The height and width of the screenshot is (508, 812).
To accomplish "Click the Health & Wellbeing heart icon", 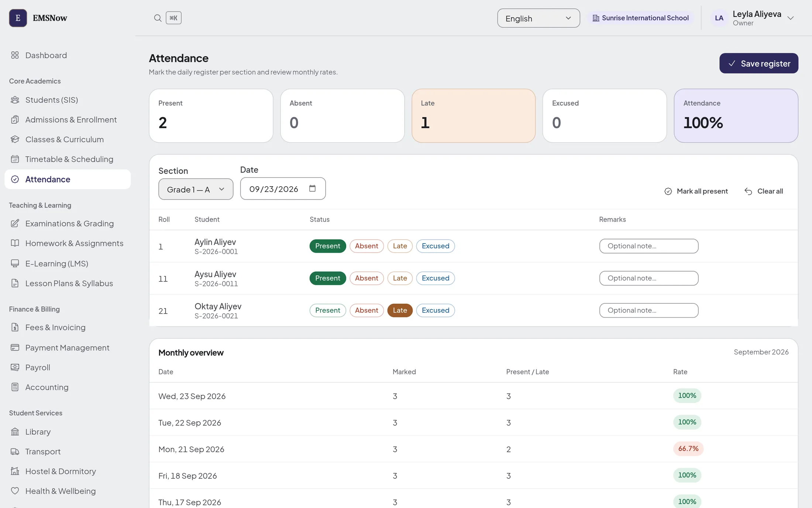I will [15, 491].
